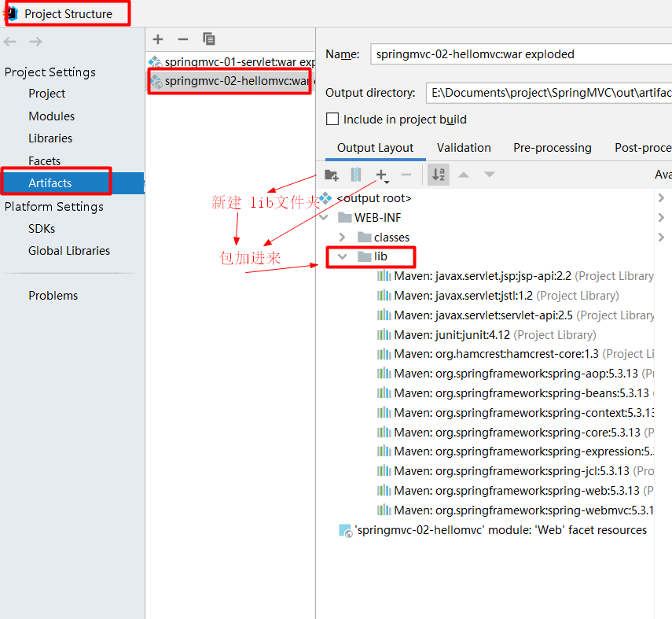672x619 pixels.
Task: Click the spring-webmvc library icon
Action: click(x=384, y=510)
